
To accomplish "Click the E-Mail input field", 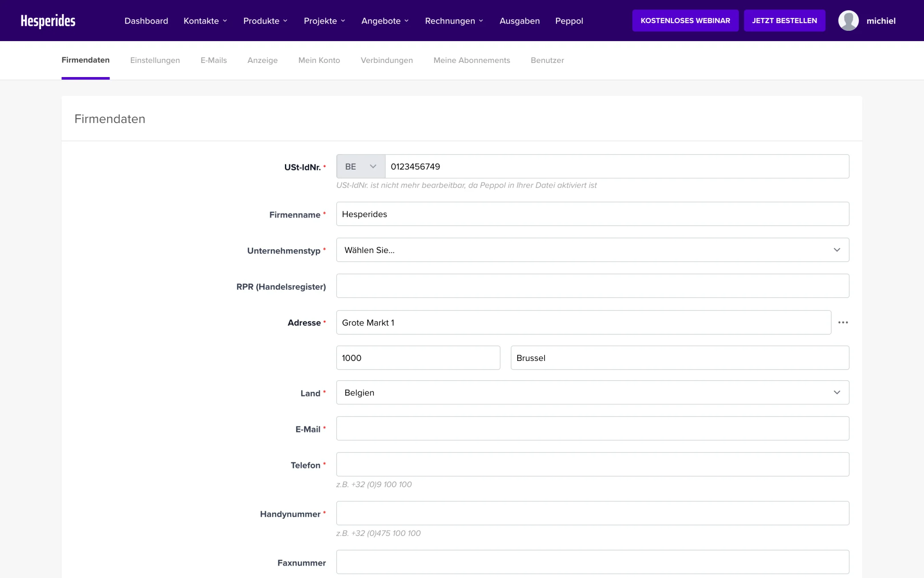I will point(592,429).
